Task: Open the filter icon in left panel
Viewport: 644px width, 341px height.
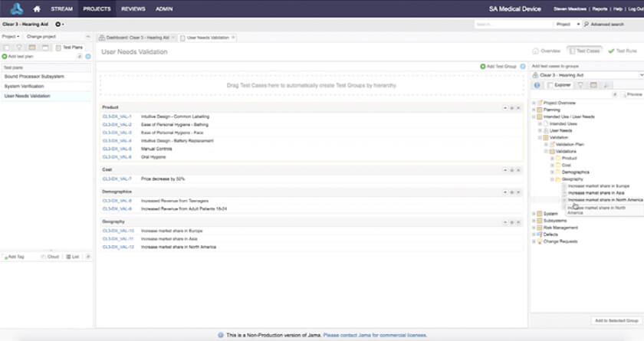Action: click(x=19, y=48)
